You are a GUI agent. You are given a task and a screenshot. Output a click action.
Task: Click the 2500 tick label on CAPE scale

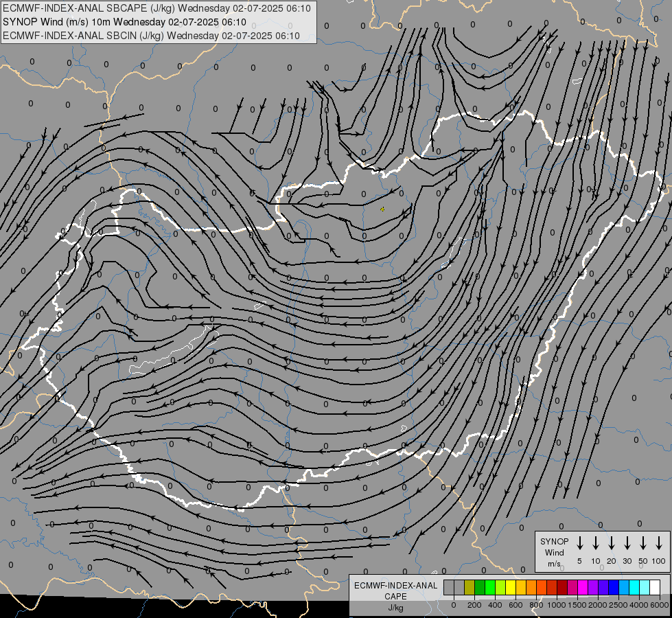point(618,605)
